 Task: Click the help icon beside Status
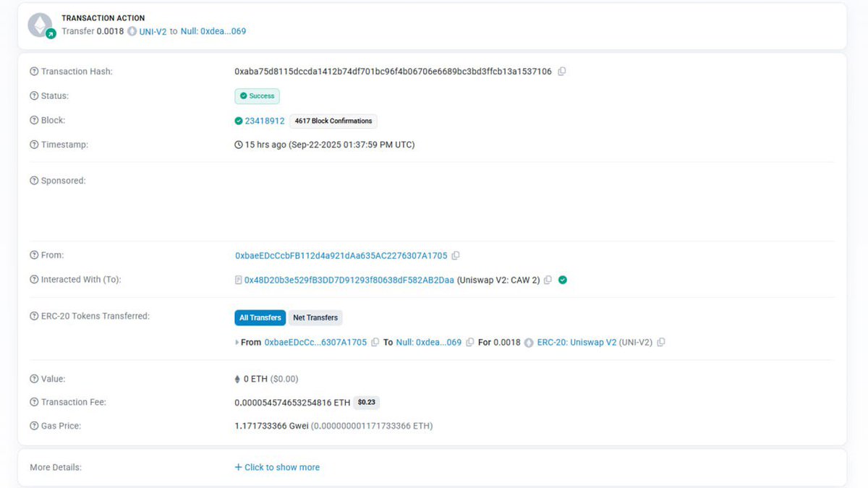click(x=34, y=96)
